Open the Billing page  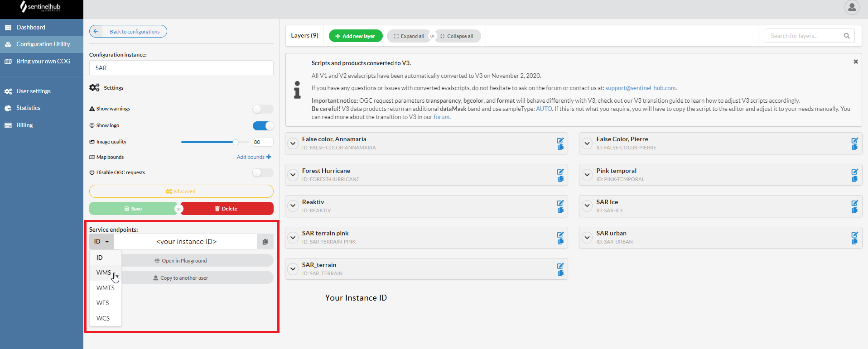click(x=42, y=125)
